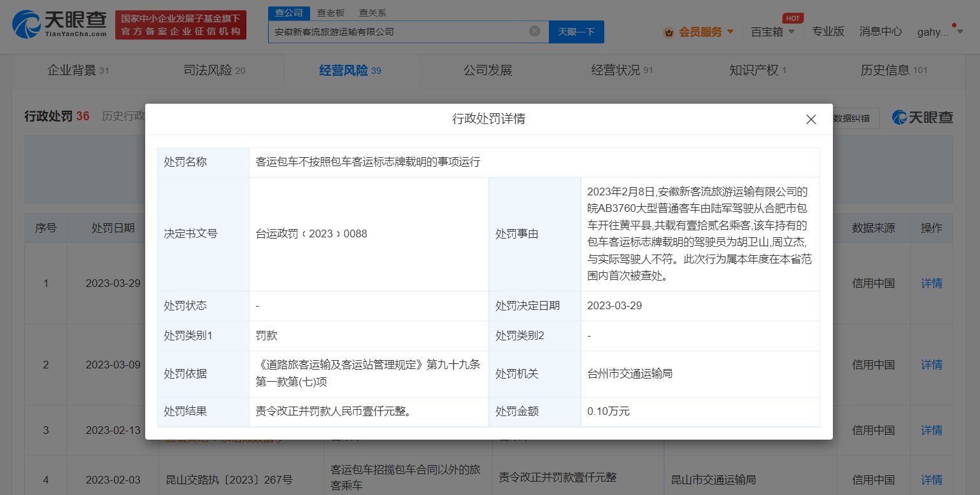Clear the search box with the x icon
Screen dimensions: 980x495
tap(534, 31)
